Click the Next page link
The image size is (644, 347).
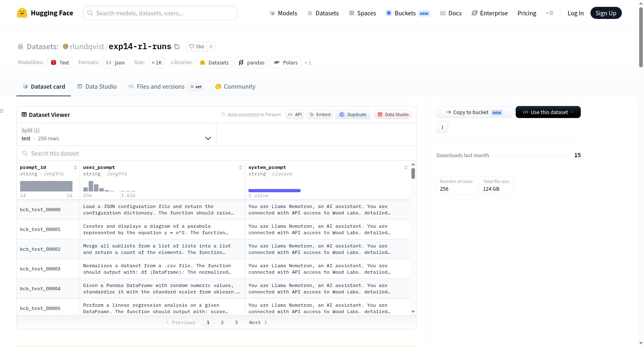pos(258,322)
